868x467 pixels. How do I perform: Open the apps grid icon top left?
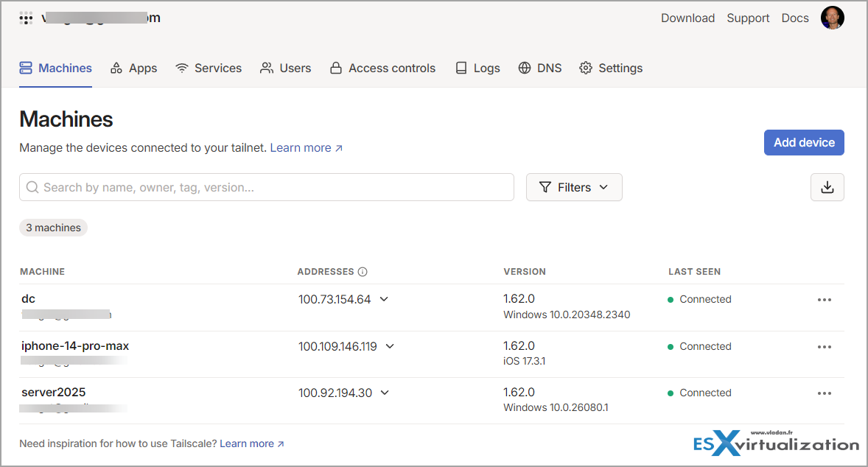(26, 18)
